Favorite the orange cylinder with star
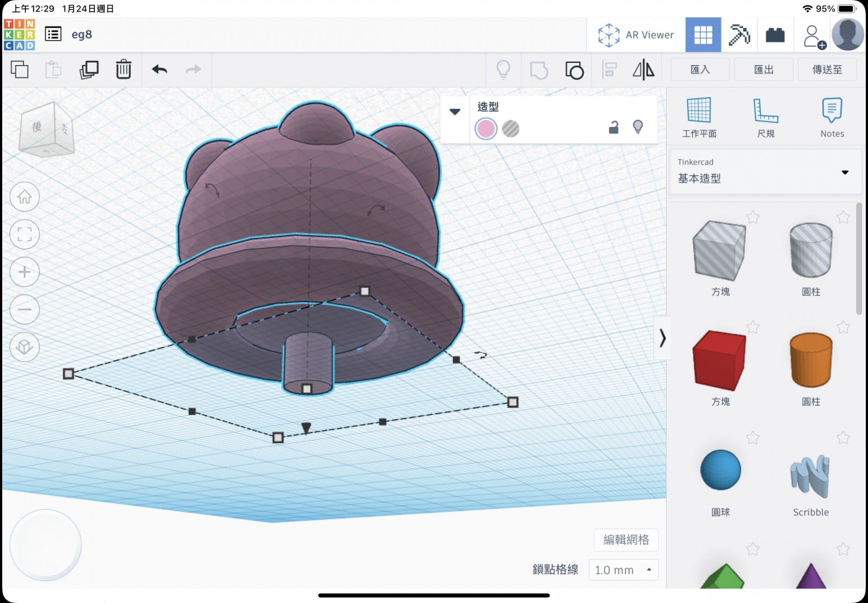This screenshot has width=868, height=603. click(843, 327)
